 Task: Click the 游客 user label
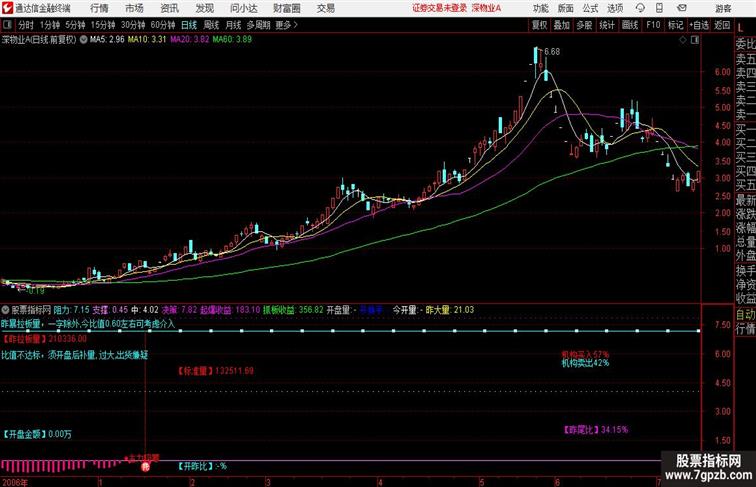(x=723, y=8)
